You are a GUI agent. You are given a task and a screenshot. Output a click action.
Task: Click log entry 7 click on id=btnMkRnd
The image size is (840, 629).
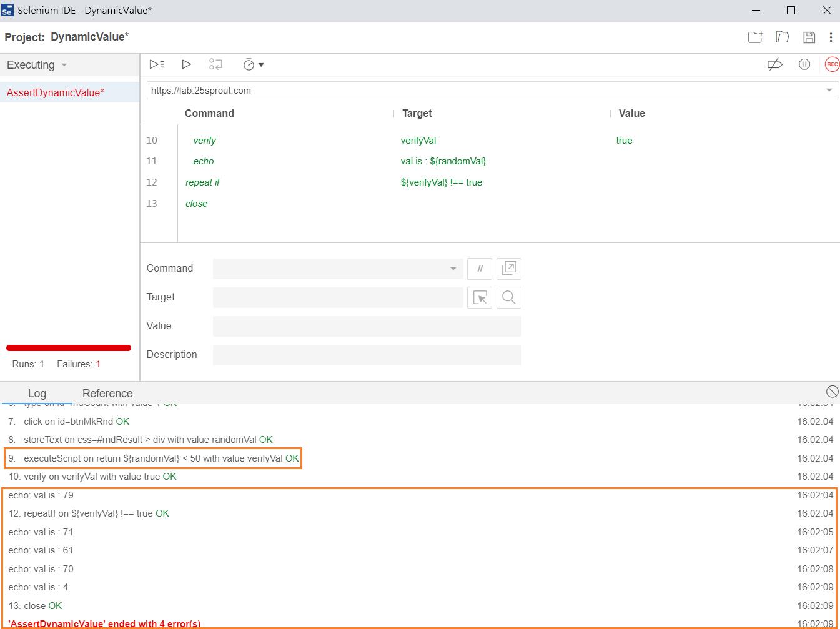click(x=69, y=422)
